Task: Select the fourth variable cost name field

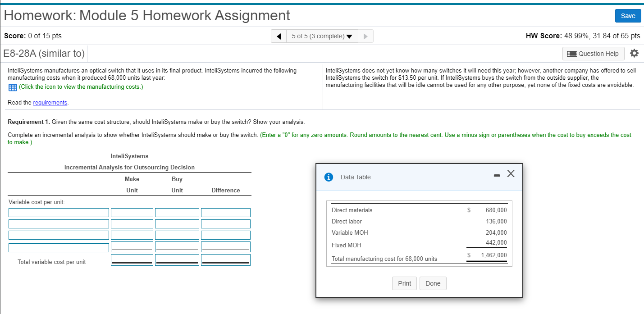Action: 59,247
